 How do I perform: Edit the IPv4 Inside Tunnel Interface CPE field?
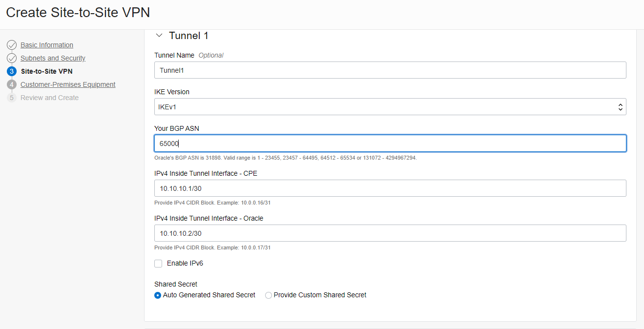390,188
